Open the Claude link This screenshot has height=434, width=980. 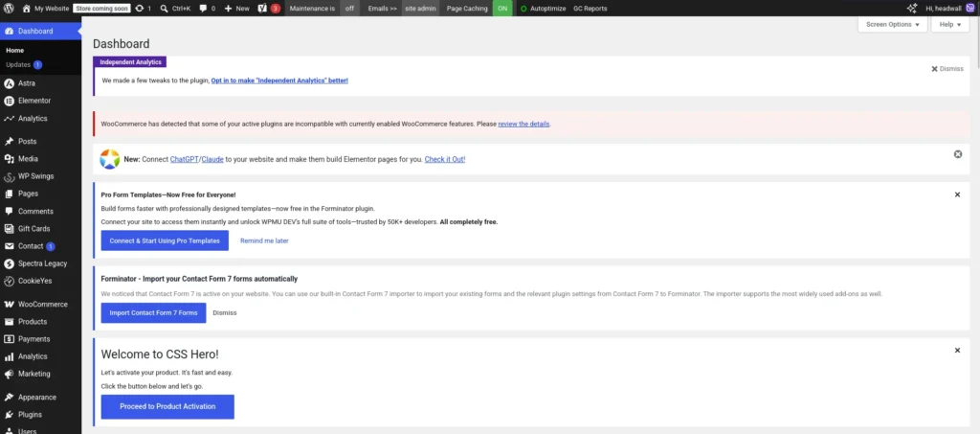212,159
